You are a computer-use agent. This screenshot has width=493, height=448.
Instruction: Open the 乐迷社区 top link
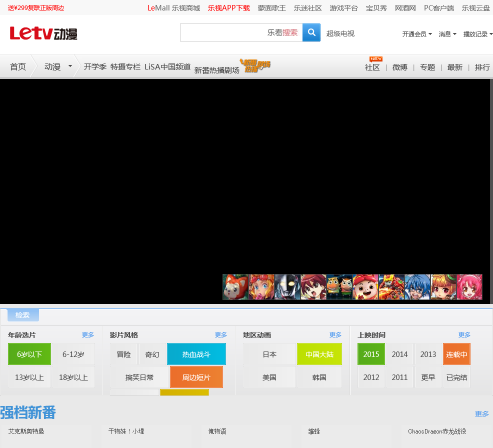point(308,8)
